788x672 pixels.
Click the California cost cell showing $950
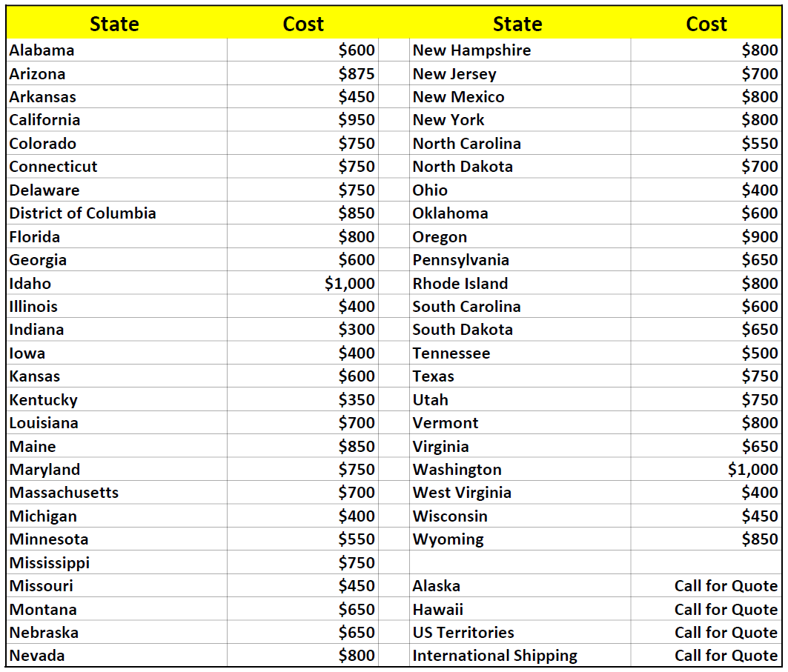pyautogui.click(x=302, y=120)
